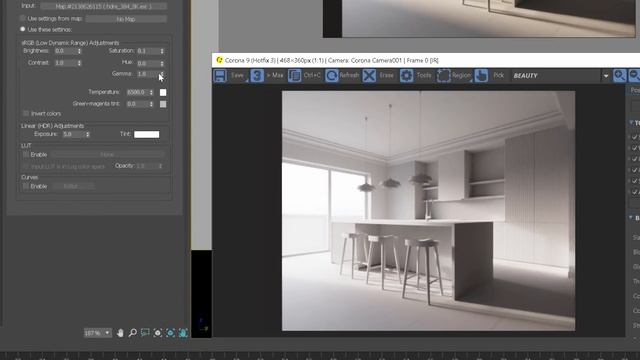The width and height of the screenshot is (640, 360).
Task: Click the LUT Opacity spinner arrows
Action: [160, 166]
